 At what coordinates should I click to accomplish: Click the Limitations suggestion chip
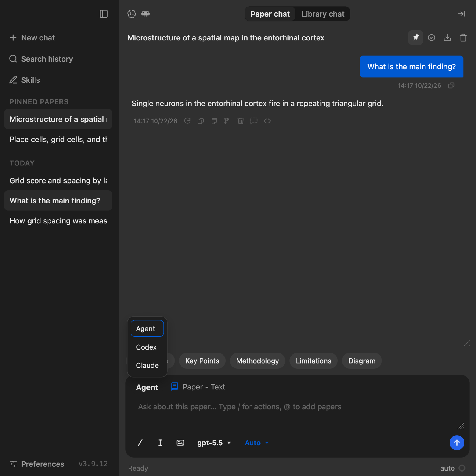pyautogui.click(x=313, y=361)
